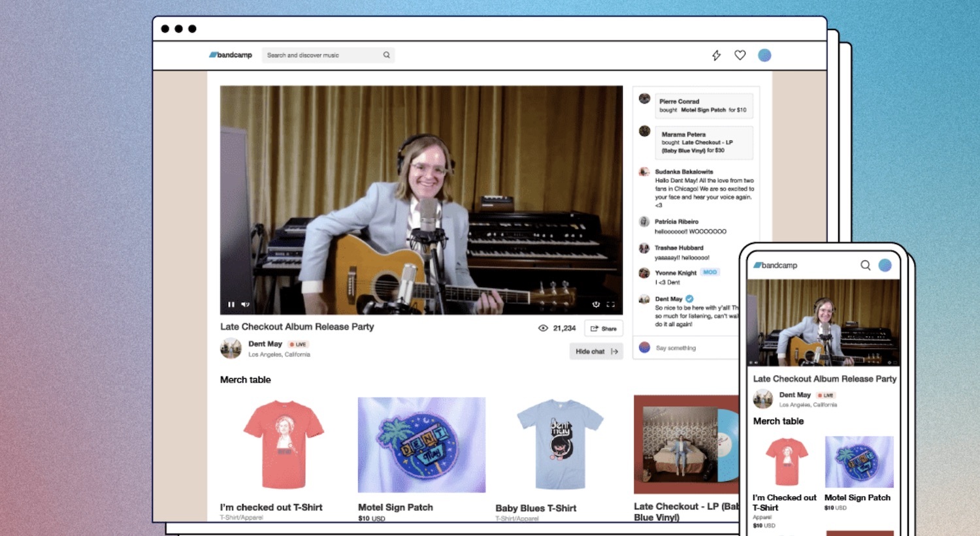Click the lightning bolt feed icon in header

716,55
